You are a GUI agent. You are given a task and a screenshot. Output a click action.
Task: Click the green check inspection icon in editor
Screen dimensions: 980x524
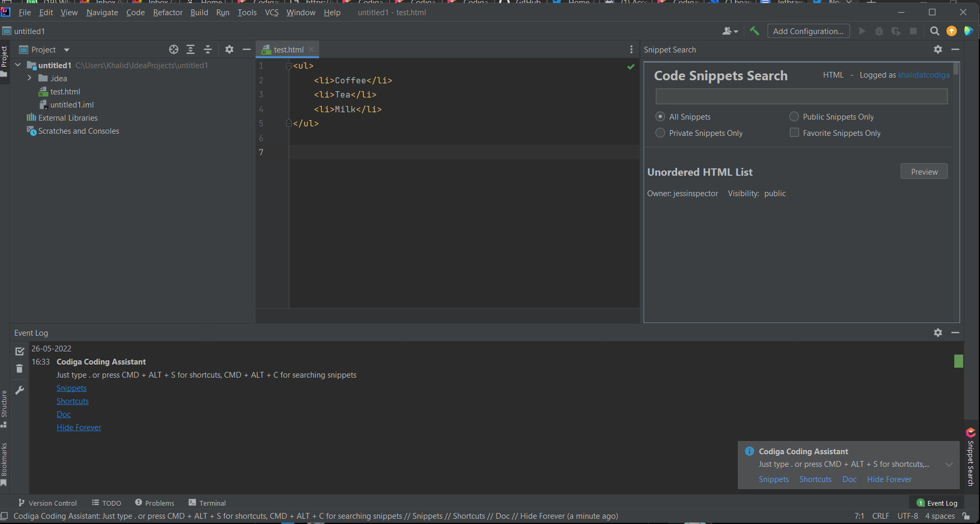pos(631,67)
